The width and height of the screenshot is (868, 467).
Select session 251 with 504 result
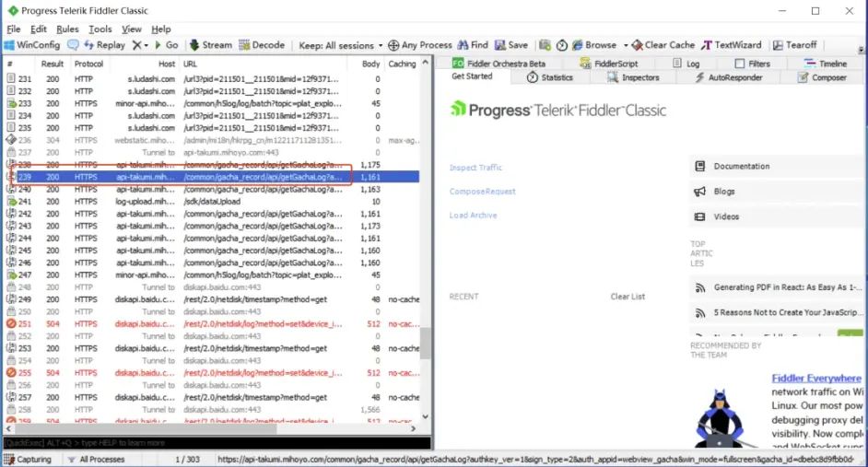click(212, 323)
